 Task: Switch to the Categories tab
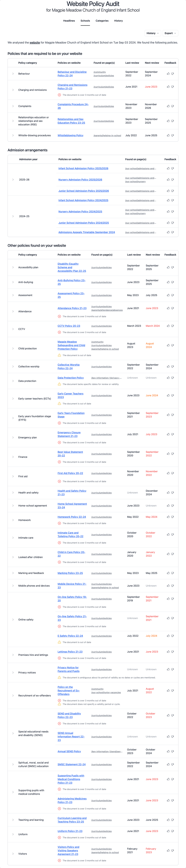(101, 20)
